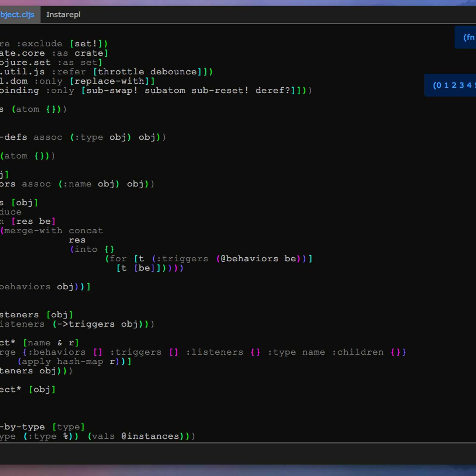Click '[name & r]' parameter vector
476x476 pixels.
click(51, 343)
